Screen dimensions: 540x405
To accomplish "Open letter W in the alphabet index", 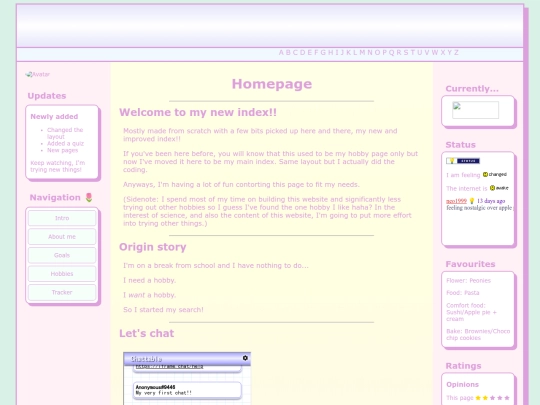I will click(435, 52).
